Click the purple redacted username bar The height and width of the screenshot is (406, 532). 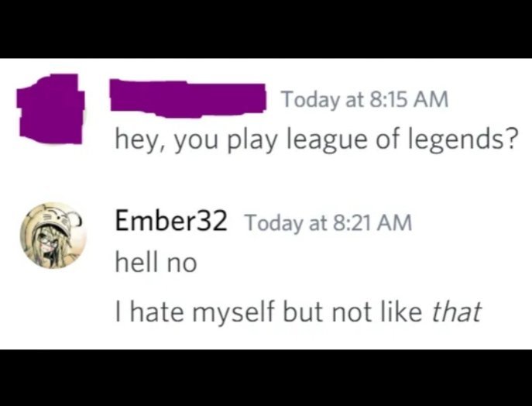click(x=187, y=98)
